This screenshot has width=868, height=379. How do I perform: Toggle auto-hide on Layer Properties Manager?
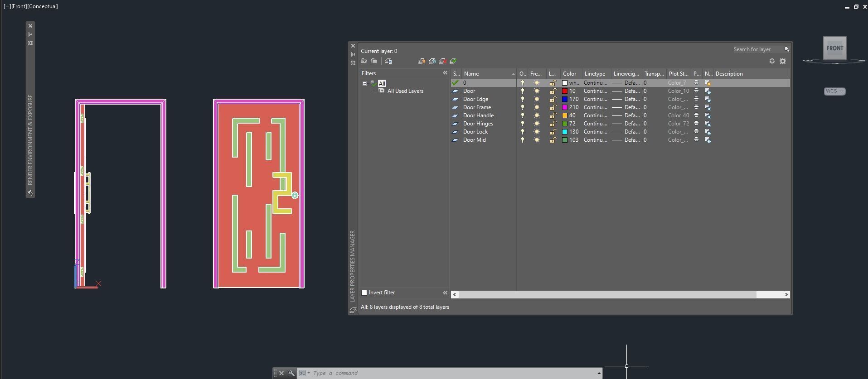[353, 54]
